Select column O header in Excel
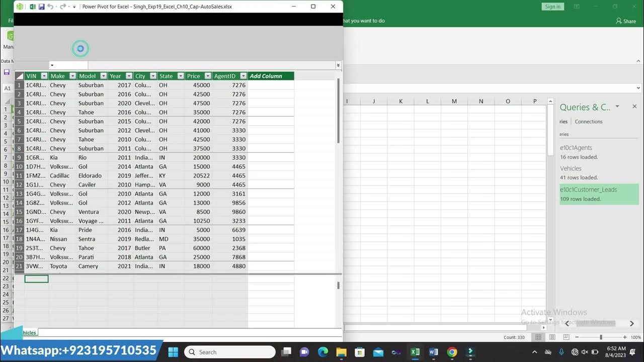This screenshot has width=644, height=362. [x=508, y=101]
